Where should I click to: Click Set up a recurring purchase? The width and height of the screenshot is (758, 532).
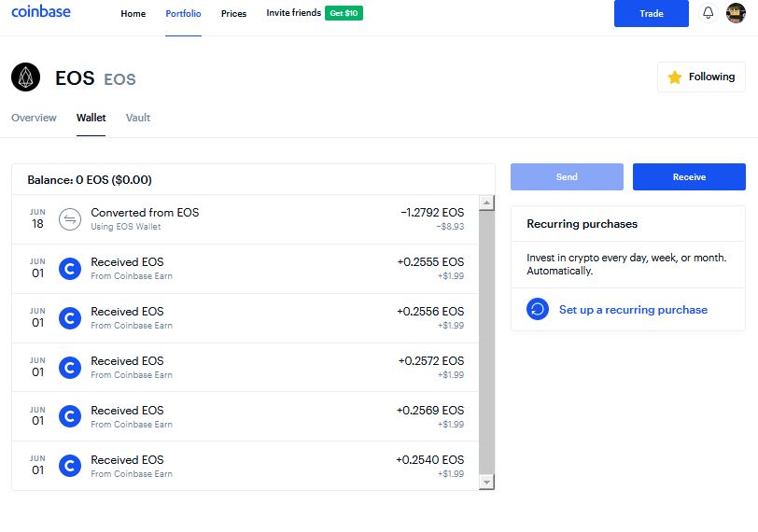click(x=633, y=310)
